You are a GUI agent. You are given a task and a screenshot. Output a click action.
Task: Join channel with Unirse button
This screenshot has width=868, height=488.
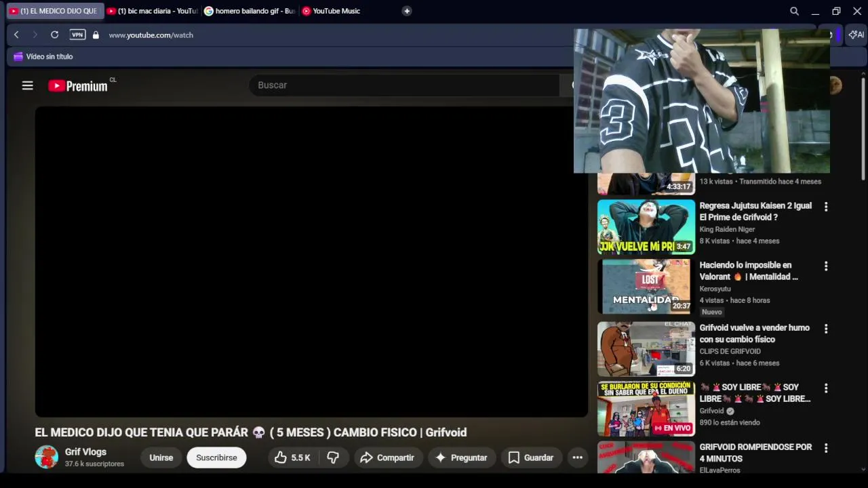[x=161, y=457]
